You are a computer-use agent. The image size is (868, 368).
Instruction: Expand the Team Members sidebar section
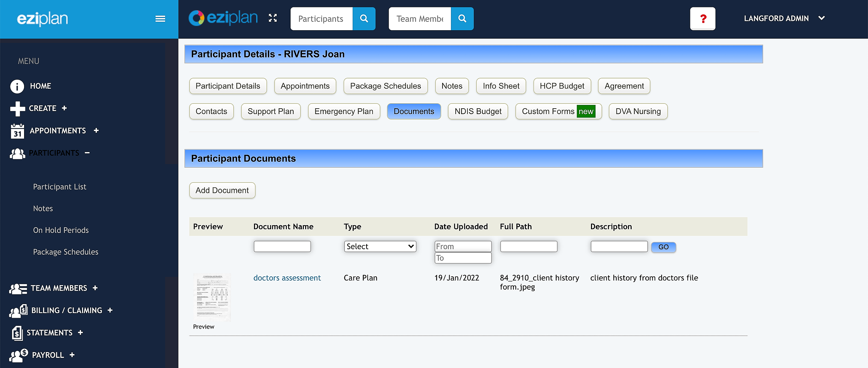coord(95,288)
